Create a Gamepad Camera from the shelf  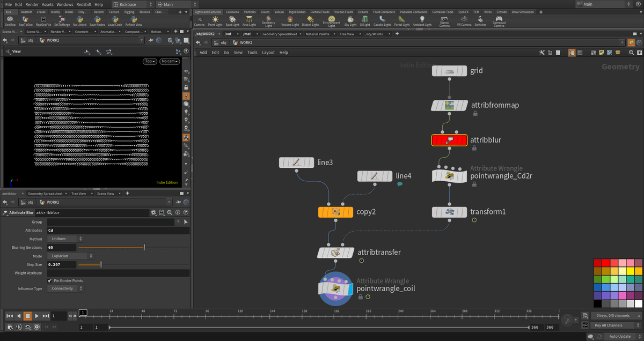(x=499, y=21)
